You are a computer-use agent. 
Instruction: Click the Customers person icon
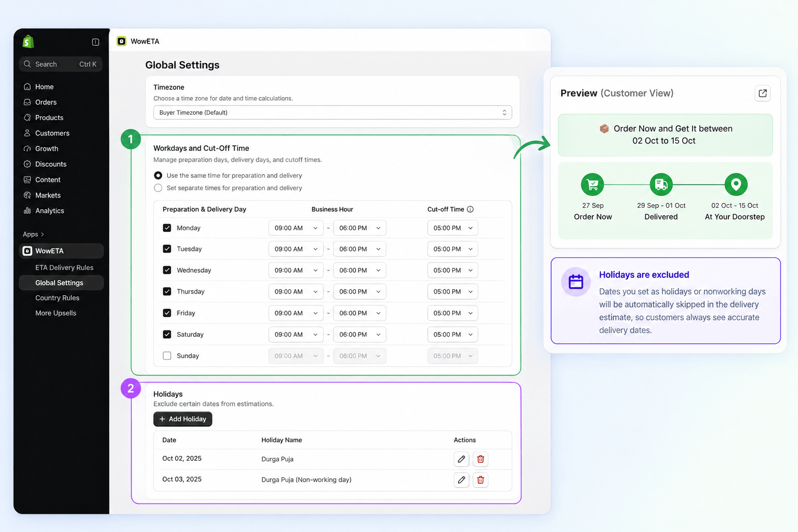coord(28,133)
